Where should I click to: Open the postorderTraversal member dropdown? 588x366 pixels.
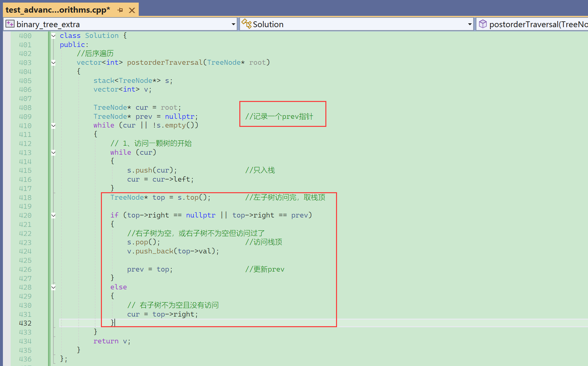532,24
